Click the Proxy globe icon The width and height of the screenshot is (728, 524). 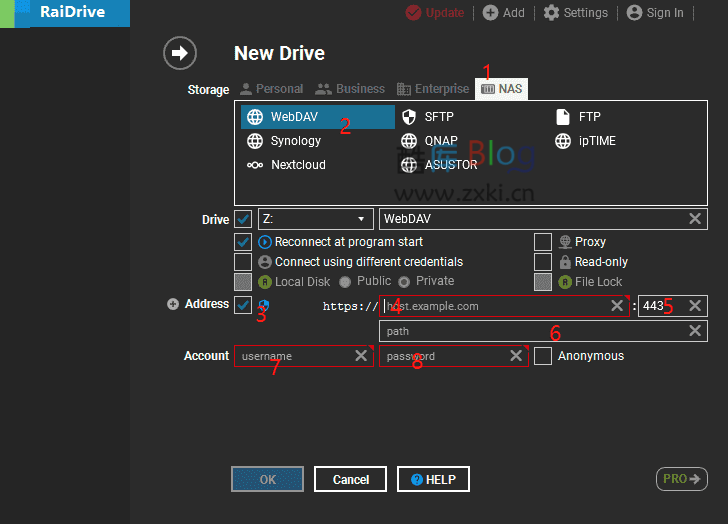coord(565,242)
